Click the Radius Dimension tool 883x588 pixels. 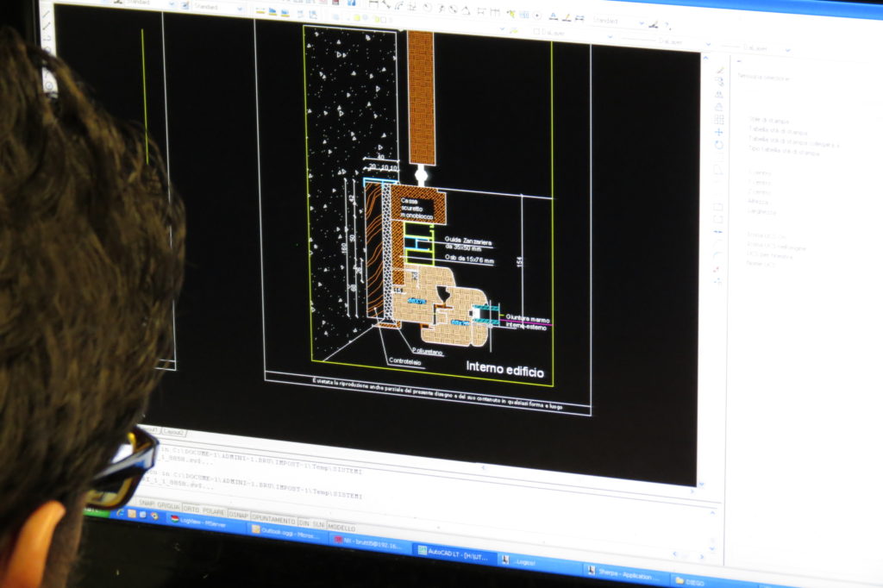[427, 7]
